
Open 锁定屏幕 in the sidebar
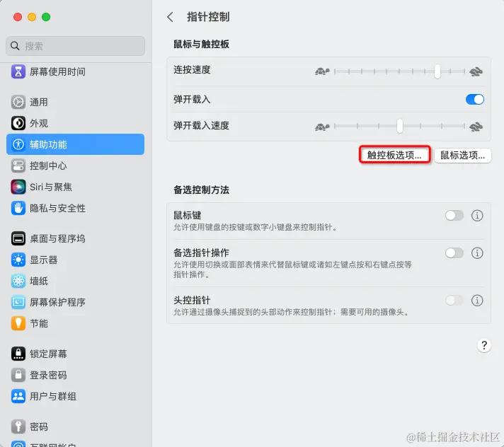[x=75, y=354]
